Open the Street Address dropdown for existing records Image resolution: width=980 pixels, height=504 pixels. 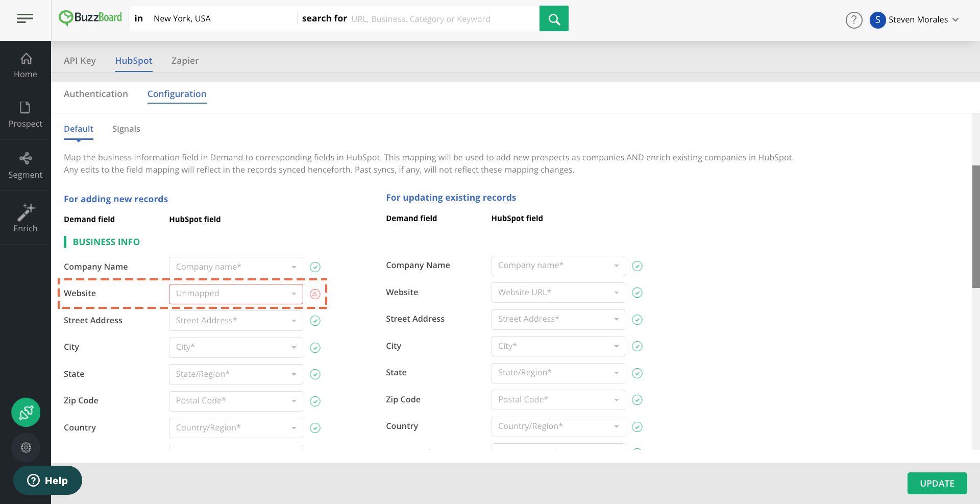coord(558,319)
